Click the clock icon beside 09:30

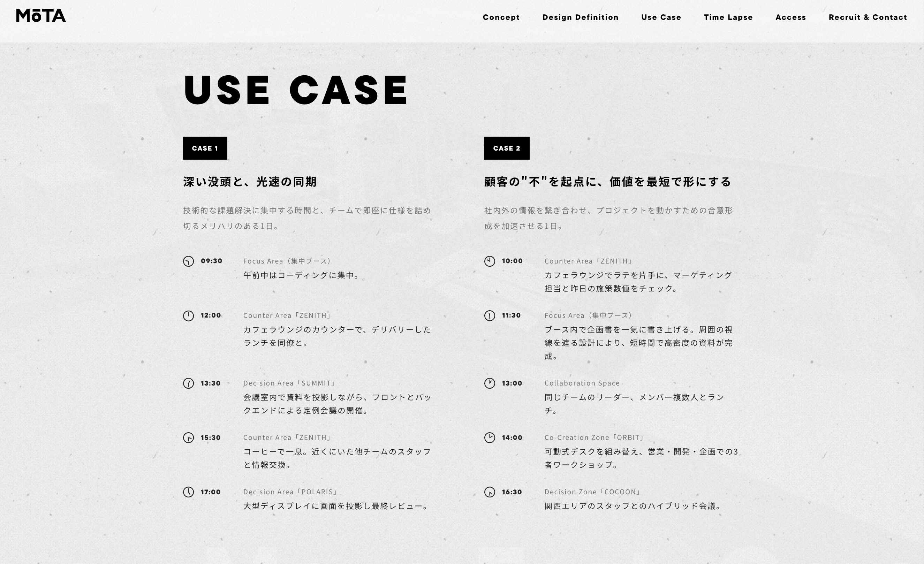(x=188, y=261)
